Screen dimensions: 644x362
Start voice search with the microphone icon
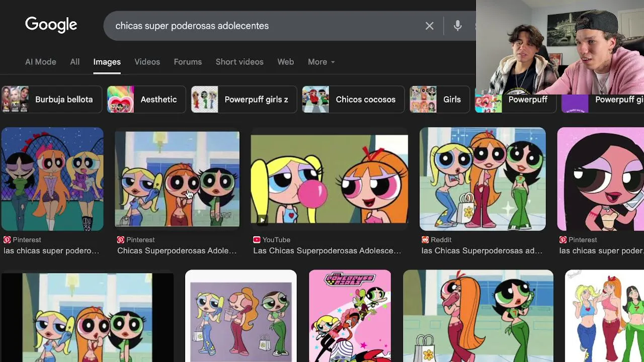pos(457,26)
